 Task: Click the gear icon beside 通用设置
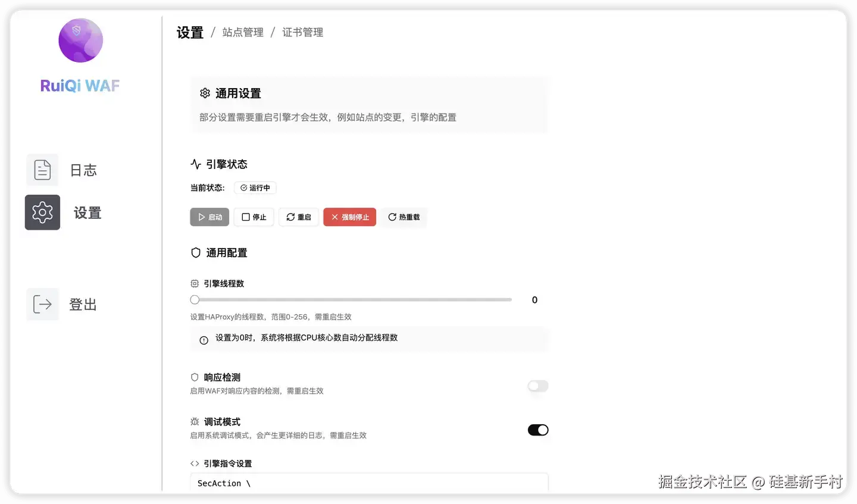205,93
